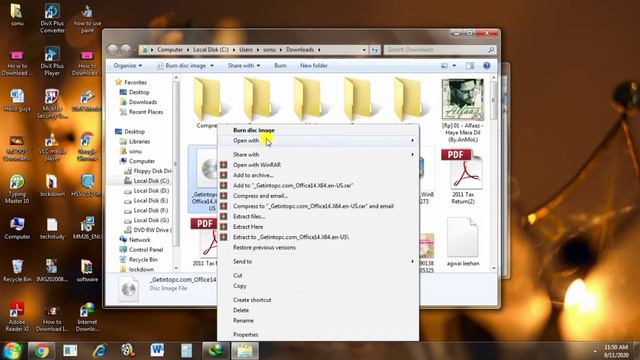The height and width of the screenshot is (360, 640).
Task: Open the software desktop icon
Action: tap(87, 271)
